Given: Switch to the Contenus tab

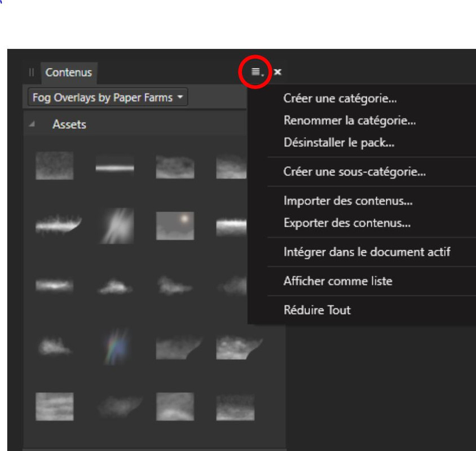Looking at the screenshot, I should coord(69,73).
